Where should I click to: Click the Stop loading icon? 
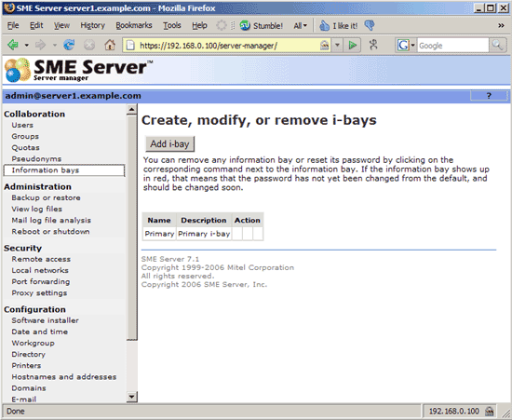(89, 45)
